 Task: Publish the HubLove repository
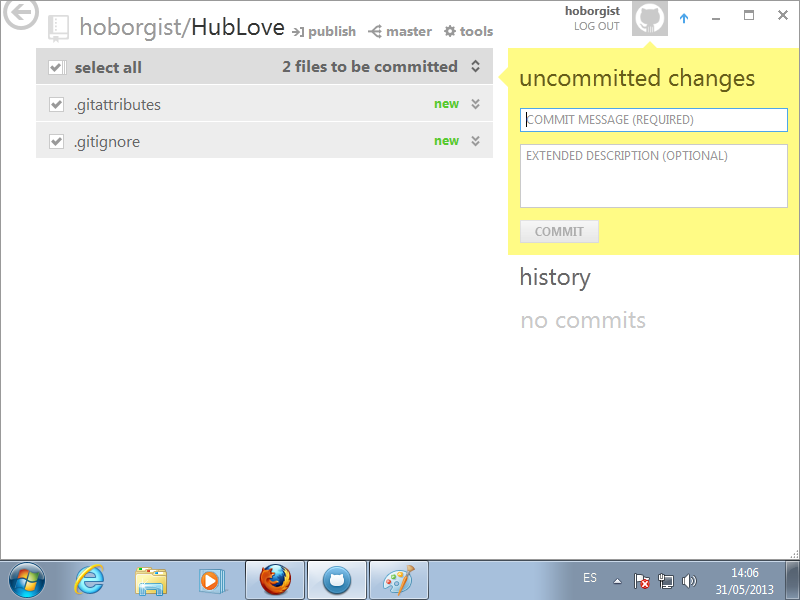tap(324, 32)
